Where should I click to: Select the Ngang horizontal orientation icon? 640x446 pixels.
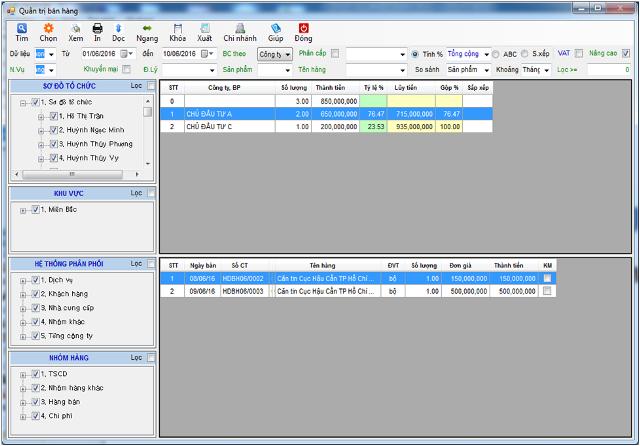[x=147, y=28]
